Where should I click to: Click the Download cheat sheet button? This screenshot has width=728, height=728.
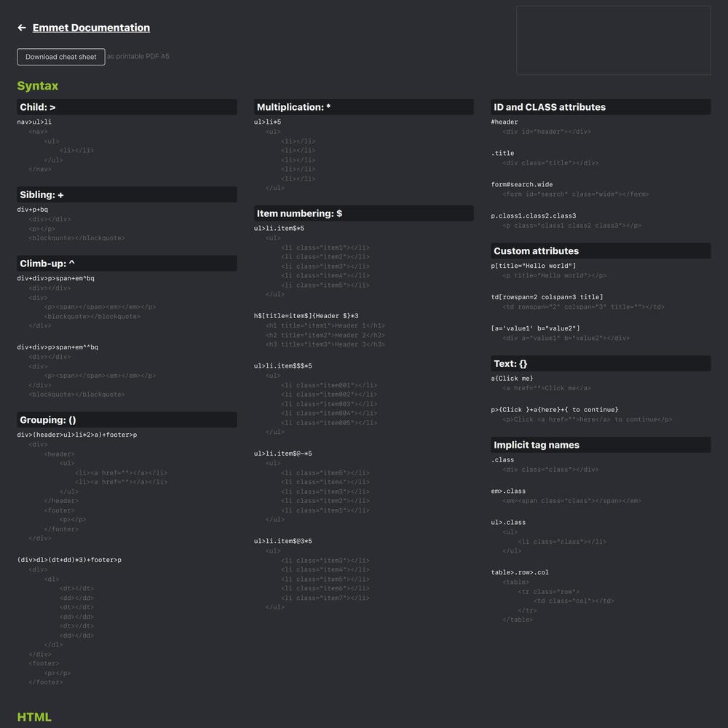[61, 57]
